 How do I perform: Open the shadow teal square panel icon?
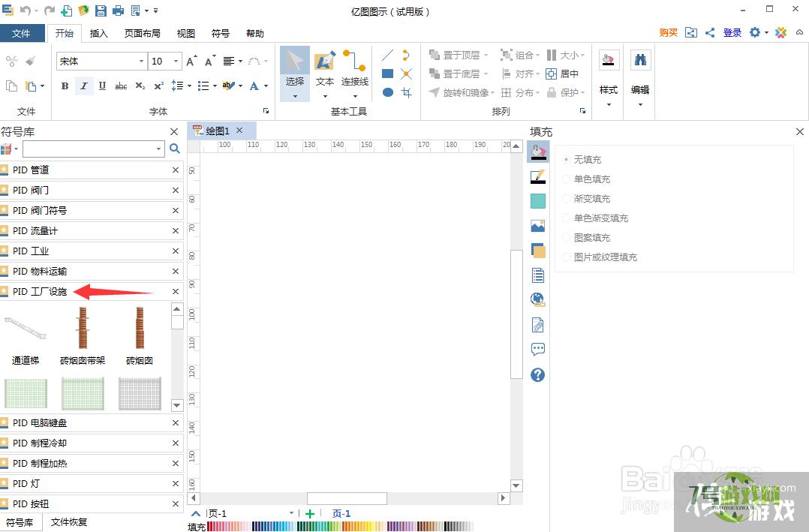[537, 201]
